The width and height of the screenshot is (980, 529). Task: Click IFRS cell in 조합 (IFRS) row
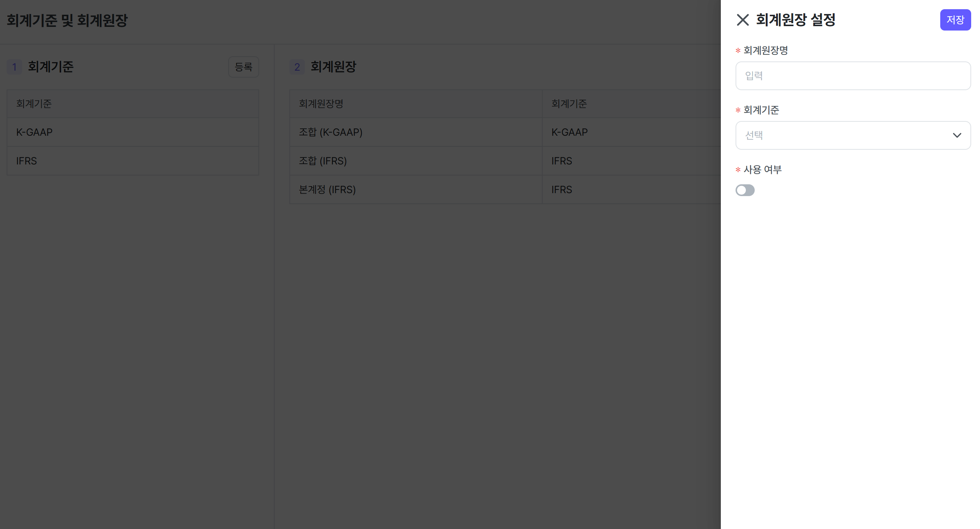click(x=631, y=161)
